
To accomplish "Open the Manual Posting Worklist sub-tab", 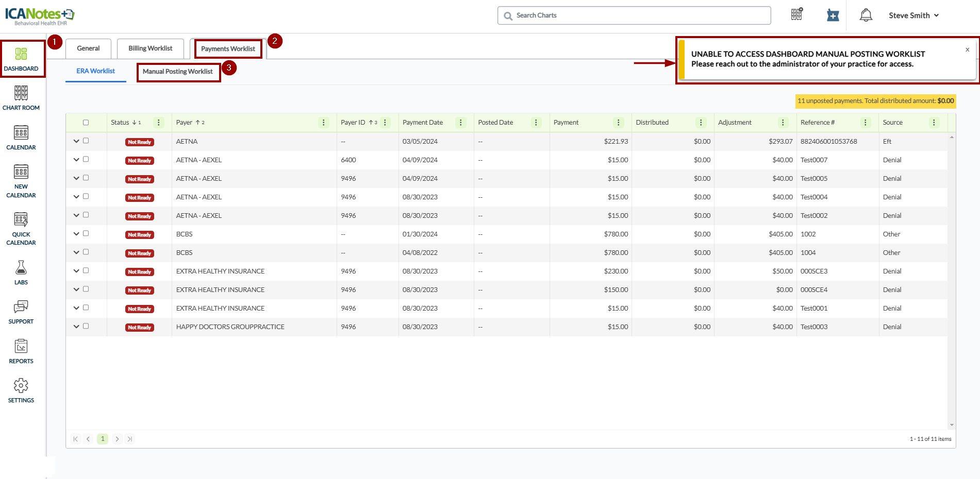I will 178,72.
